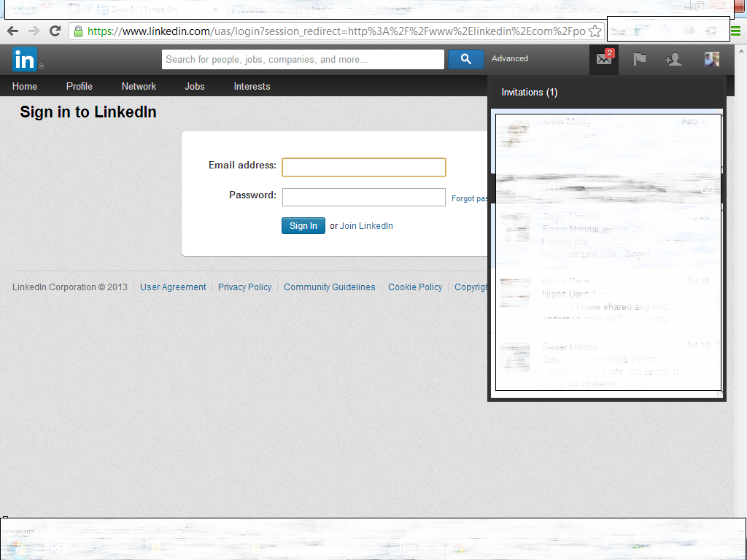Open the Network menu item
This screenshot has width=747, height=560.
pyautogui.click(x=139, y=86)
